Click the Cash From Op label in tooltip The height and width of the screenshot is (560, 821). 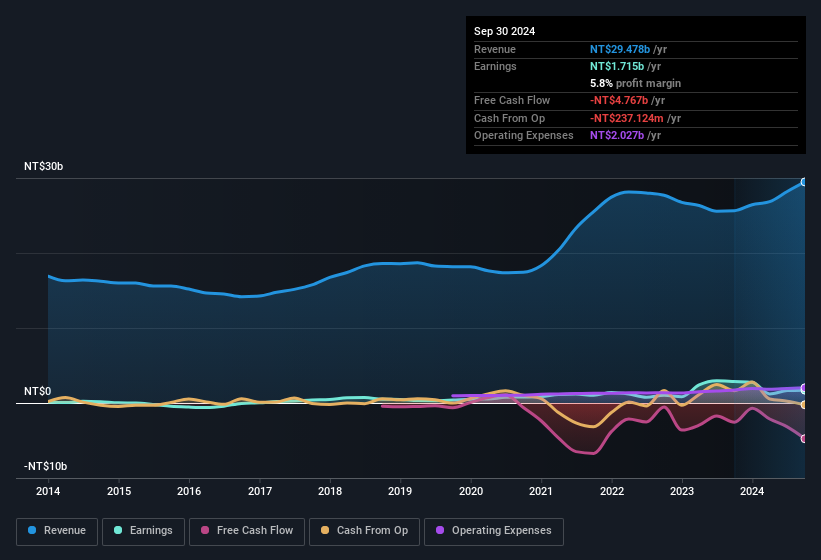click(x=509, y=118)
